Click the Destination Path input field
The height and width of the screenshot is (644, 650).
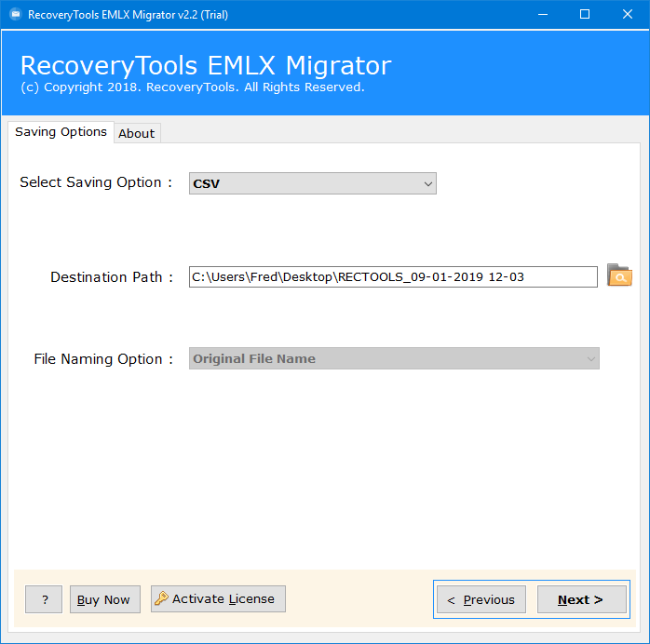(393, 277)
